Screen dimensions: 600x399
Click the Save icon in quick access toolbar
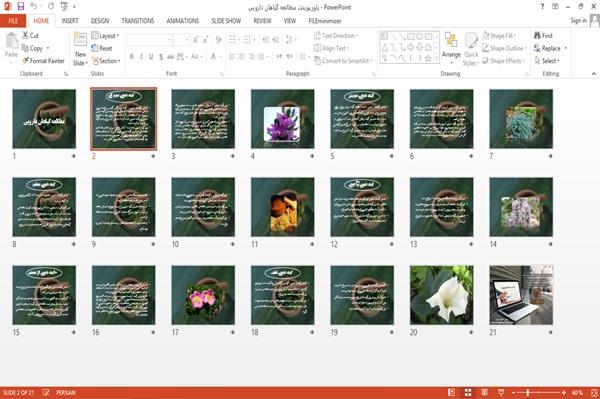(21, 6)
